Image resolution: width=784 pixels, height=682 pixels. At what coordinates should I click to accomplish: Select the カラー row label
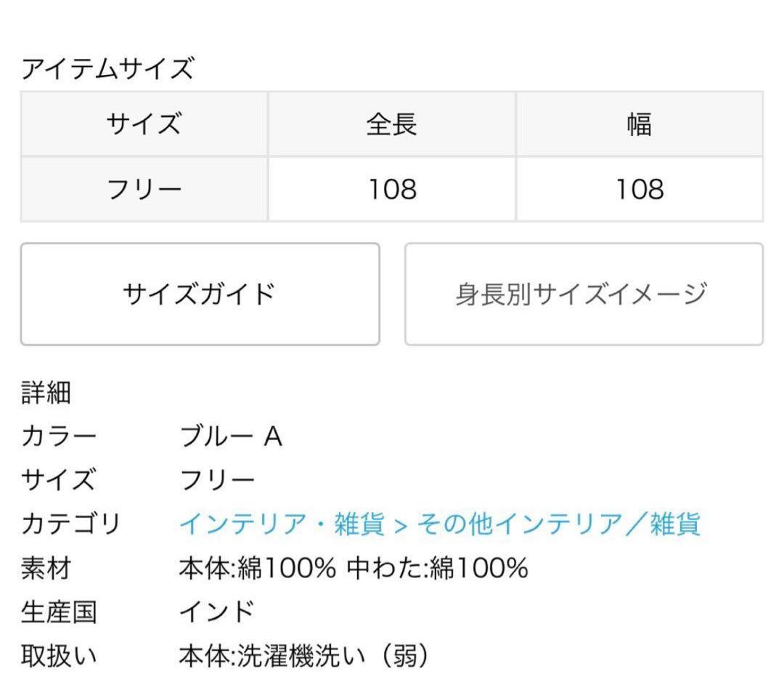(58, 435)
